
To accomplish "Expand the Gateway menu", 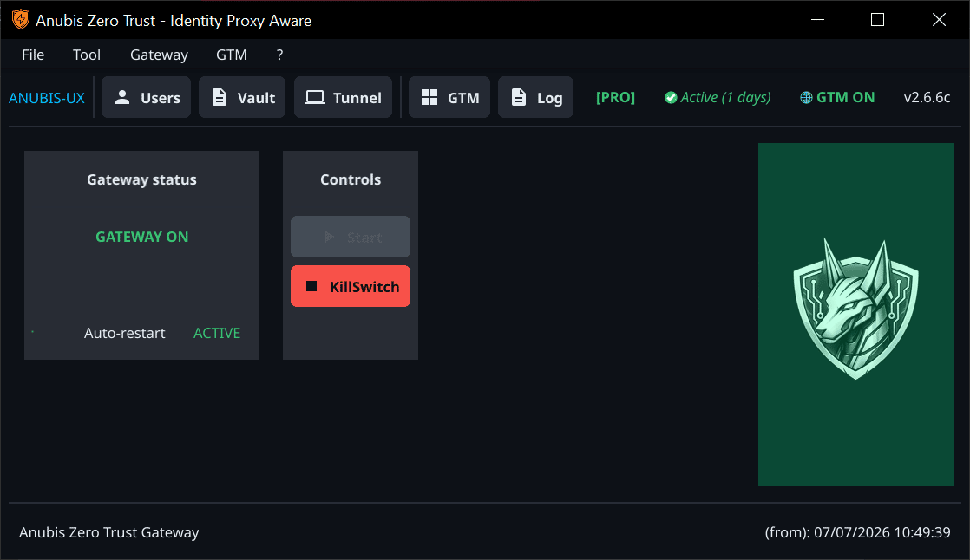I will tap(159, 55).
